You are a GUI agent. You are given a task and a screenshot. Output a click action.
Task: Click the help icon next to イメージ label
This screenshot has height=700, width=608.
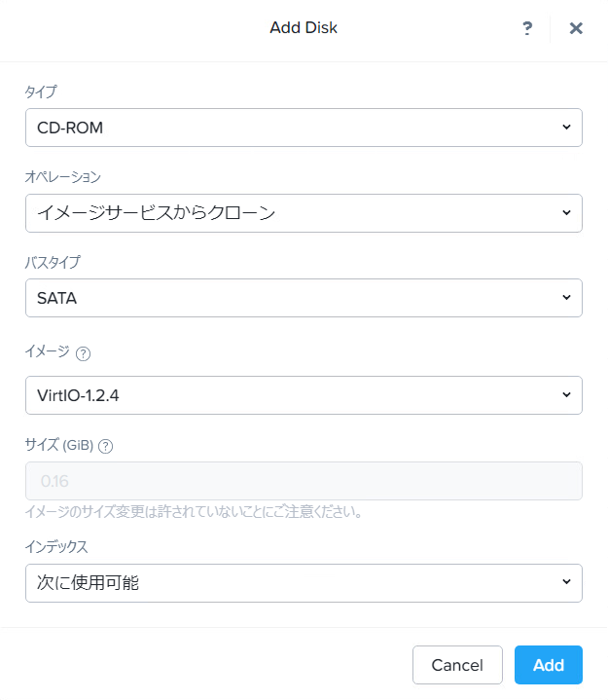[83, 353]
